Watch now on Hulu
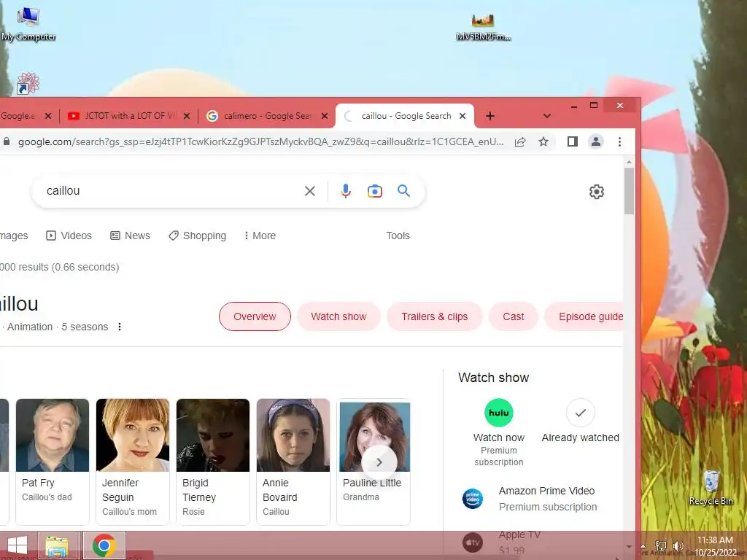Screen dimensions: 747x560 [499, 432]
